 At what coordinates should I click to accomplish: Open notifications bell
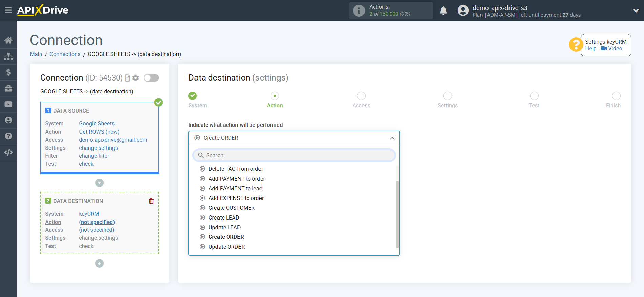(x=443, y=11)
